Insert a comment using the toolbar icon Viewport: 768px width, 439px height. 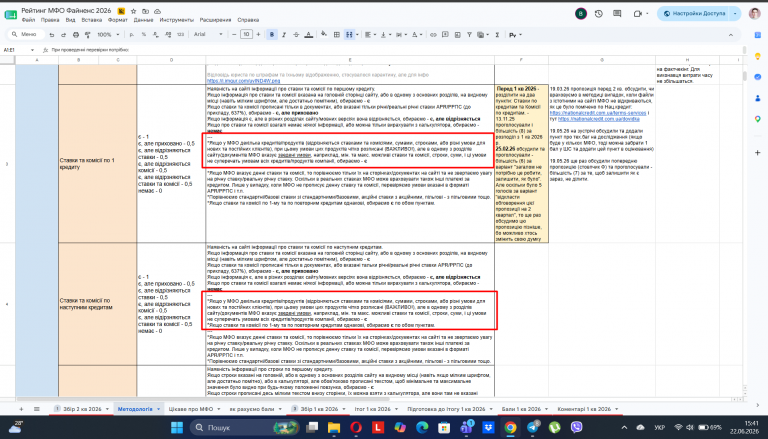(x=445, y=35)
